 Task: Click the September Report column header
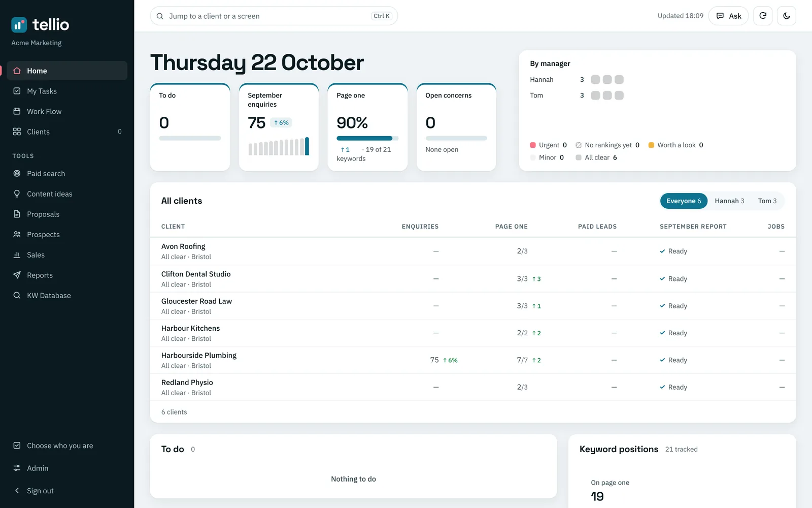pyautogui.click(x=693, y=227)
